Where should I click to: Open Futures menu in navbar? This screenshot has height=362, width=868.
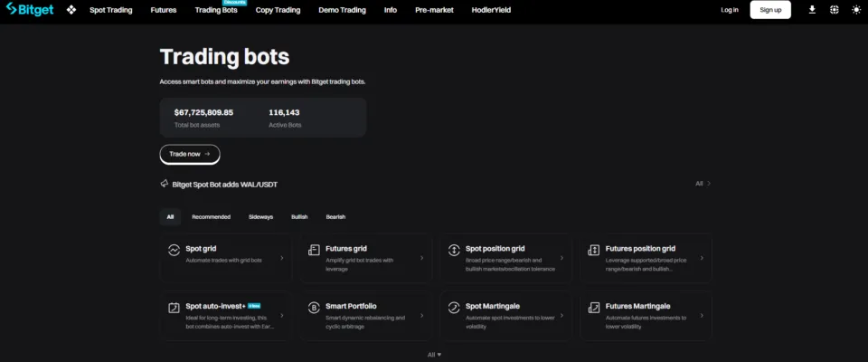(x=164, y=10)
